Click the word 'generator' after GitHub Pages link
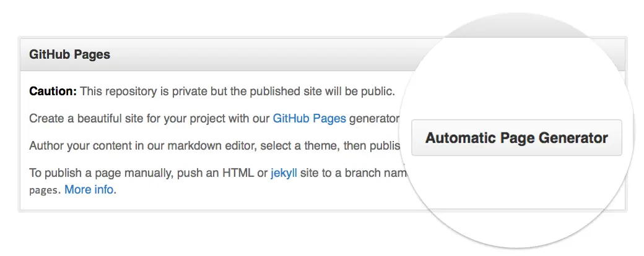The height and width of the screenshot is (256, 644). point(374,119)
